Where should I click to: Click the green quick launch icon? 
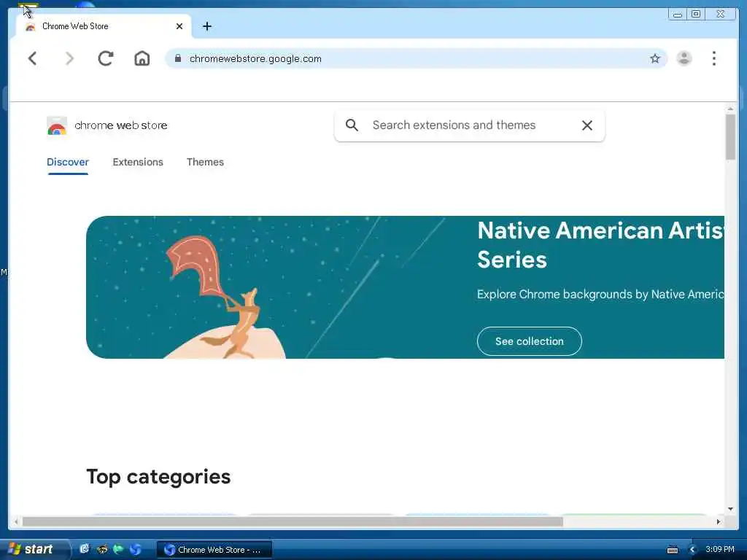point(118,549)
